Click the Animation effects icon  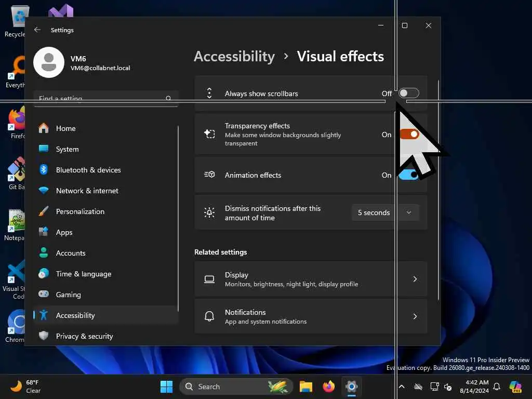coord(209,175)
